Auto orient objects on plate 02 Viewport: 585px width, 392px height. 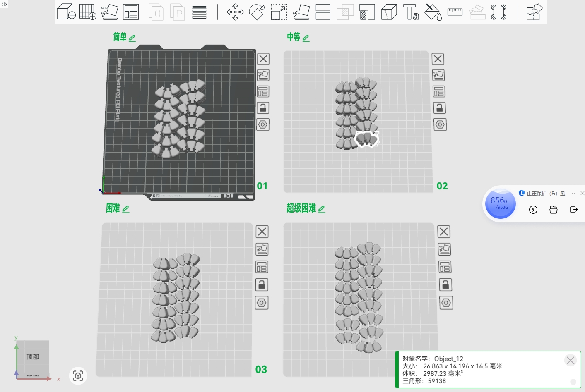[x=438, y=75]
